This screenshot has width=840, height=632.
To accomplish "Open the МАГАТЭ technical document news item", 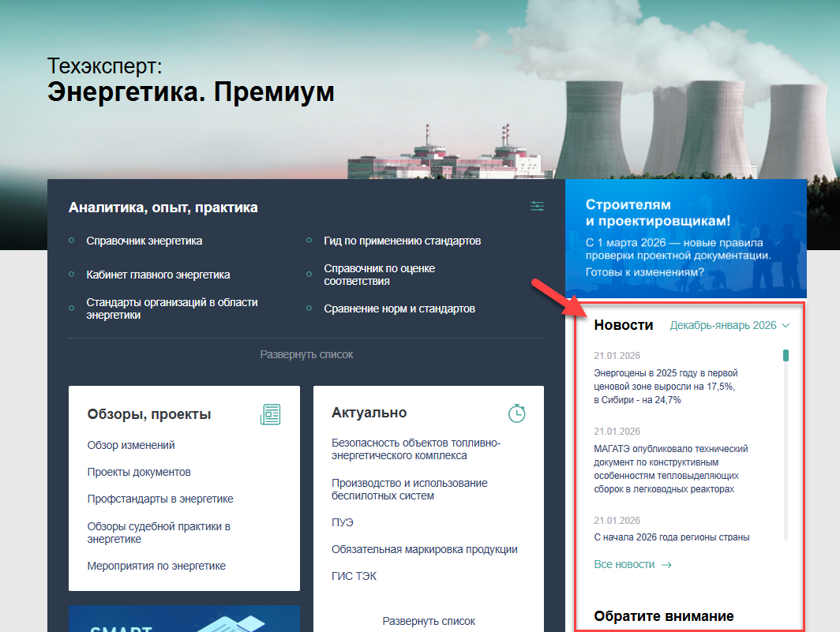I will (670, 469).
